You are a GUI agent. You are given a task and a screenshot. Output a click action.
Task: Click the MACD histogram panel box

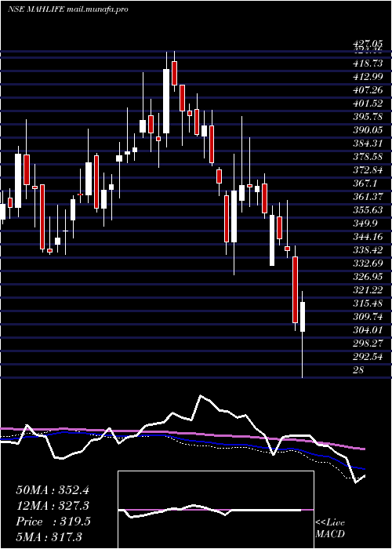[216, 510]
